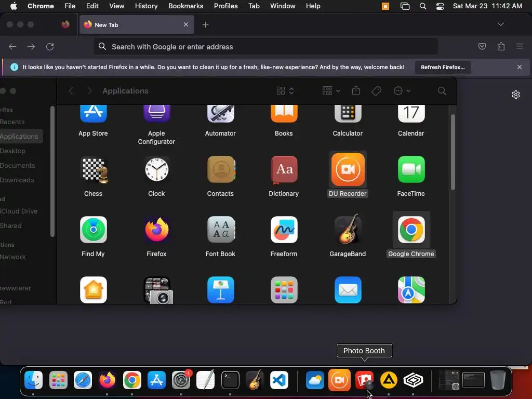
Task: Select the Chess app icon
Action: click(94, 170)
